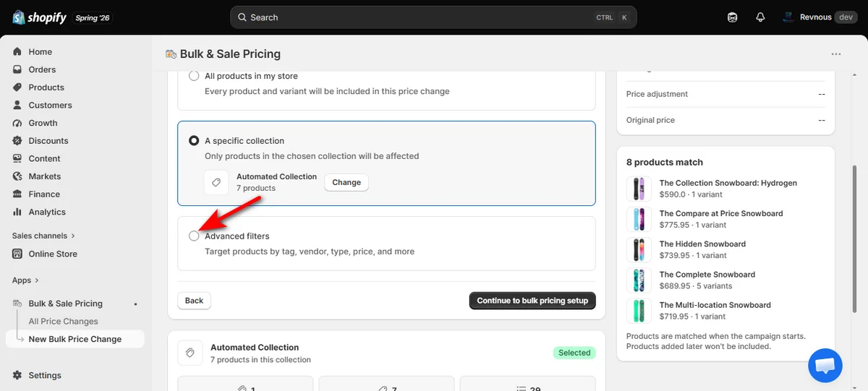Image resolution: width=868 pixels, height=391 pixels.
Task: Click the tag icon in the Automated Collection summary card
Action: coord(190,353)
